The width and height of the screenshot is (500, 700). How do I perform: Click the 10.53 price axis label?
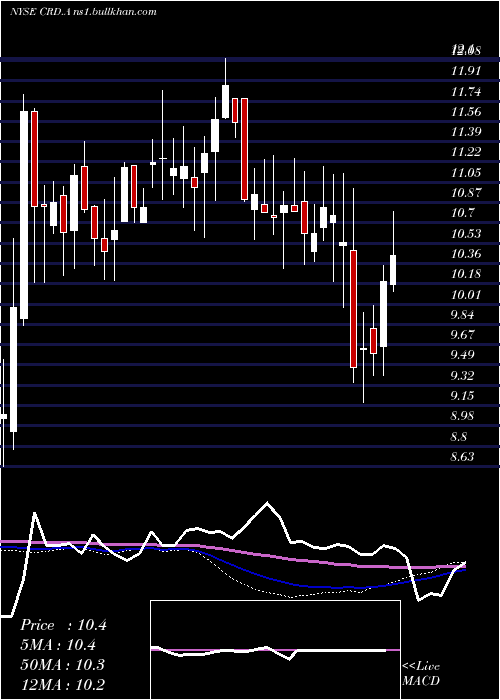click(466, 233)
